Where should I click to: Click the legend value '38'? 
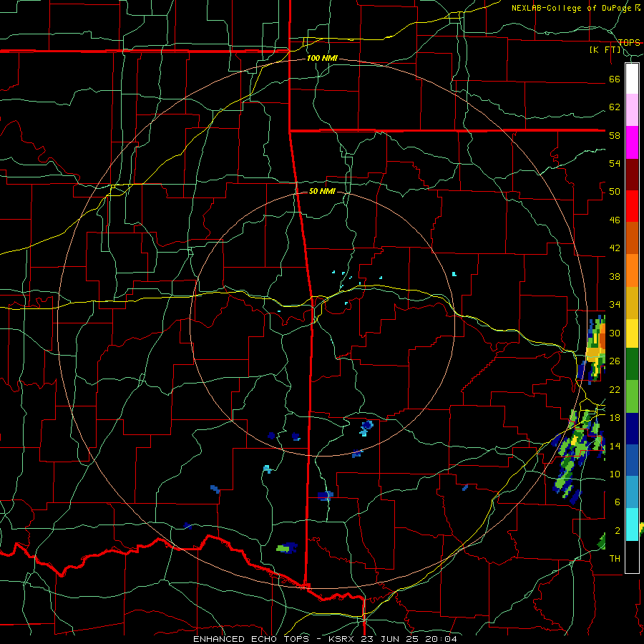tap(615, 277)
